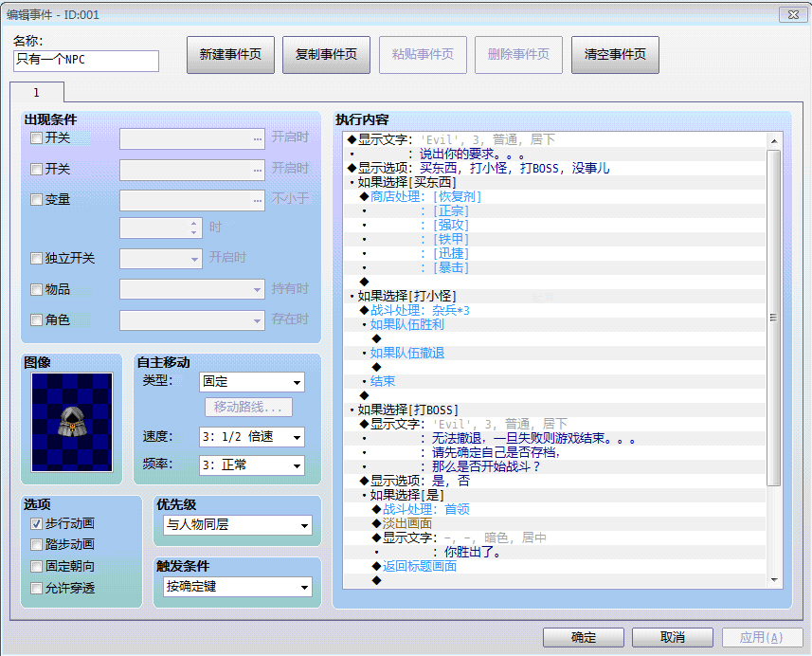Select line 淡出画面
Viewport: 812px width, 656px height.
(554, 523)
